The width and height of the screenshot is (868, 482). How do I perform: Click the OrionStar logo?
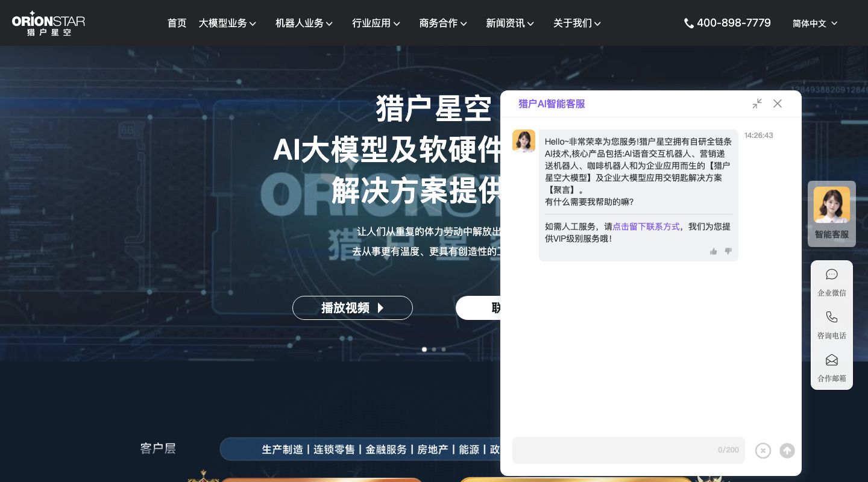click(48, 23)
